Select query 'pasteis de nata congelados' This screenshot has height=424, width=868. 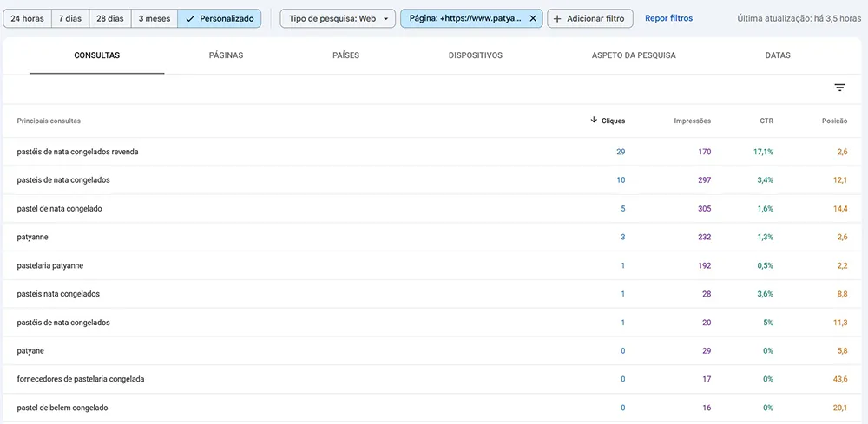coord(63,180)
